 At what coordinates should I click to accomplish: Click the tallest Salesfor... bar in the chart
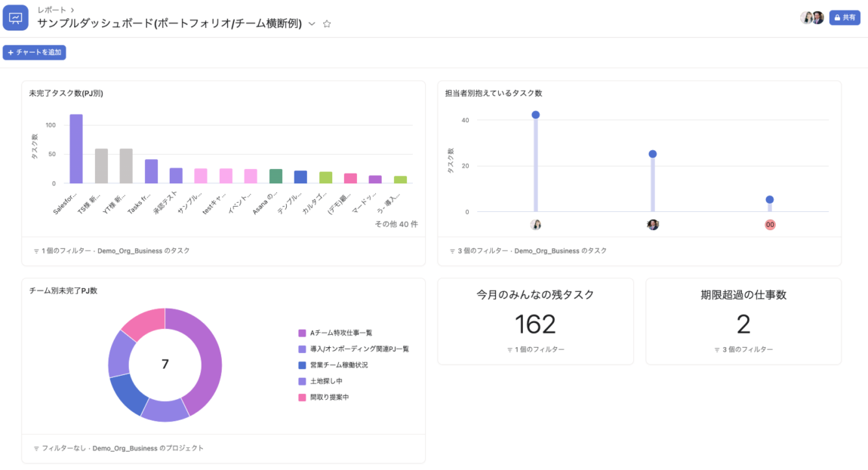tap(75, 147)
